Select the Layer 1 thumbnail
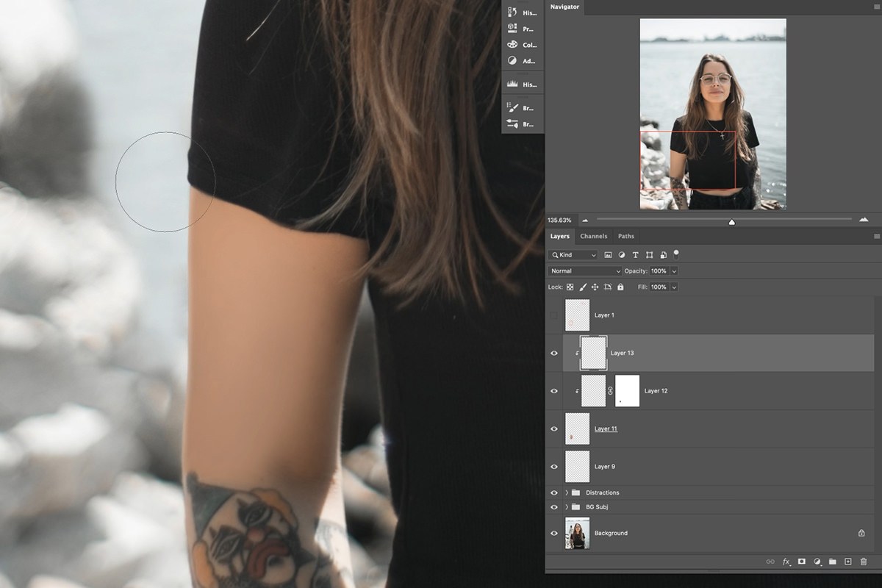Image resolution: width=882 pixels, height=588 pixels. (x=578, y=315)
